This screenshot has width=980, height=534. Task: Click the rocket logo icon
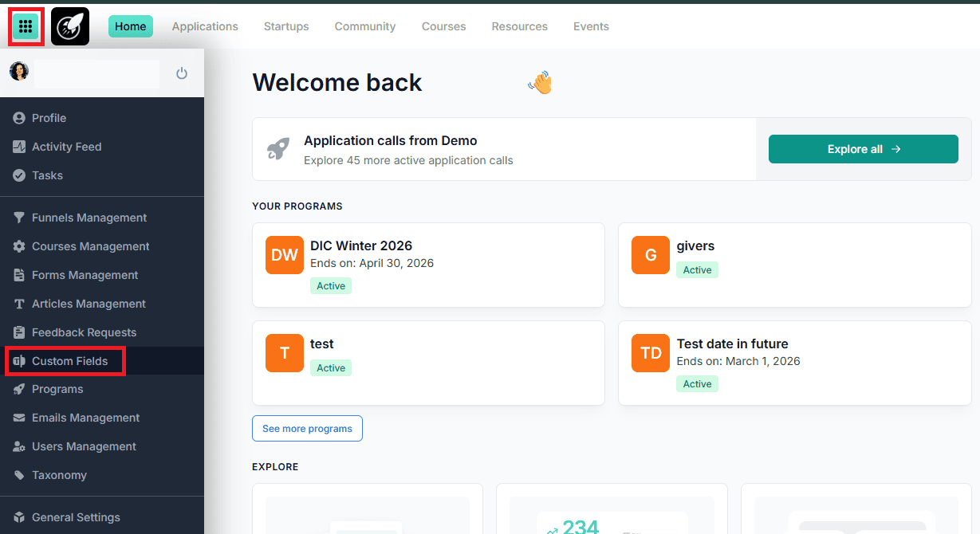(x=70, y=26)
